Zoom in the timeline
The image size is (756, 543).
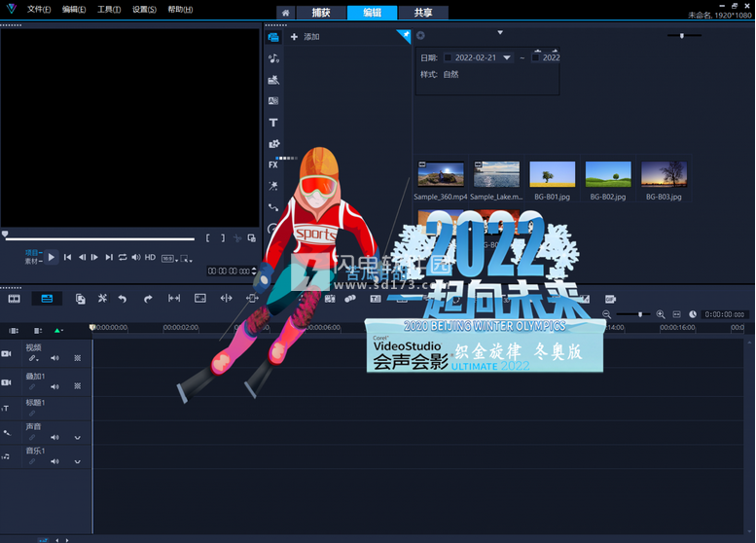661,314
